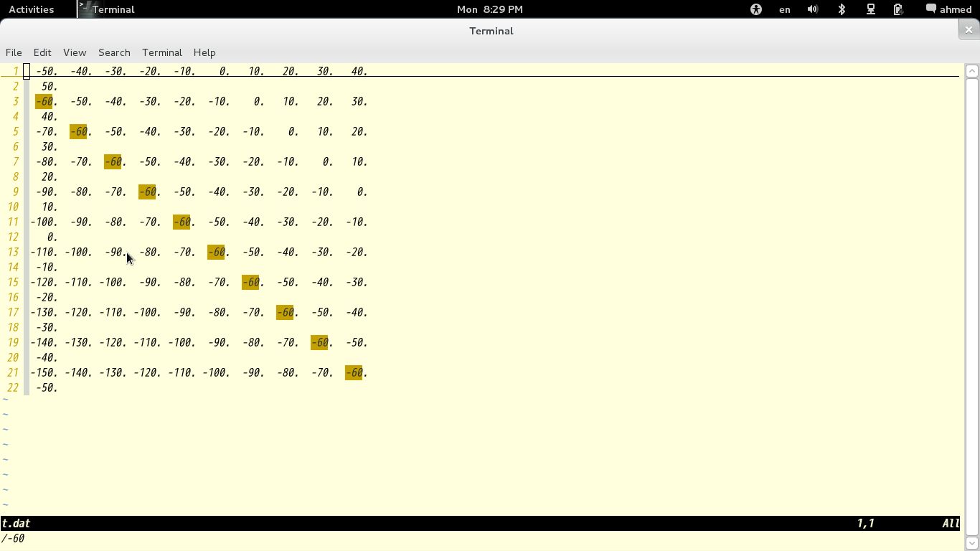
Task: Open the File menu
Action: (x=14, y=52)
